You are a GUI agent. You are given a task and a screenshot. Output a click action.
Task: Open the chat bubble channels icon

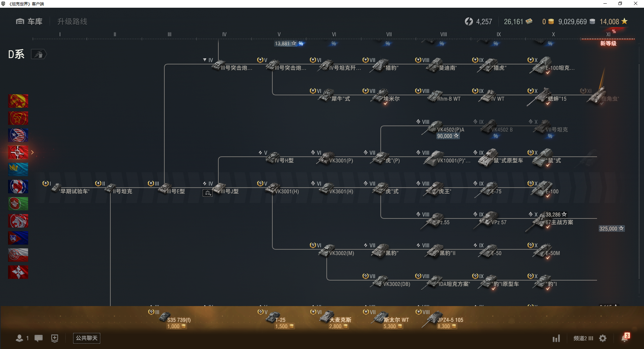39,338
